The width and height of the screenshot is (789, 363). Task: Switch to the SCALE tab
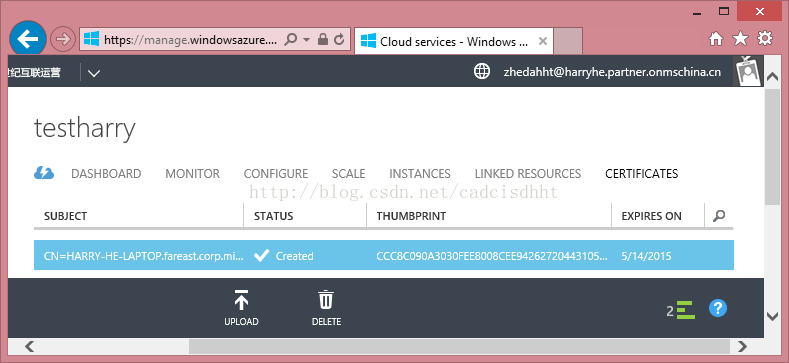pyautogui.click(x=349, y=174)
